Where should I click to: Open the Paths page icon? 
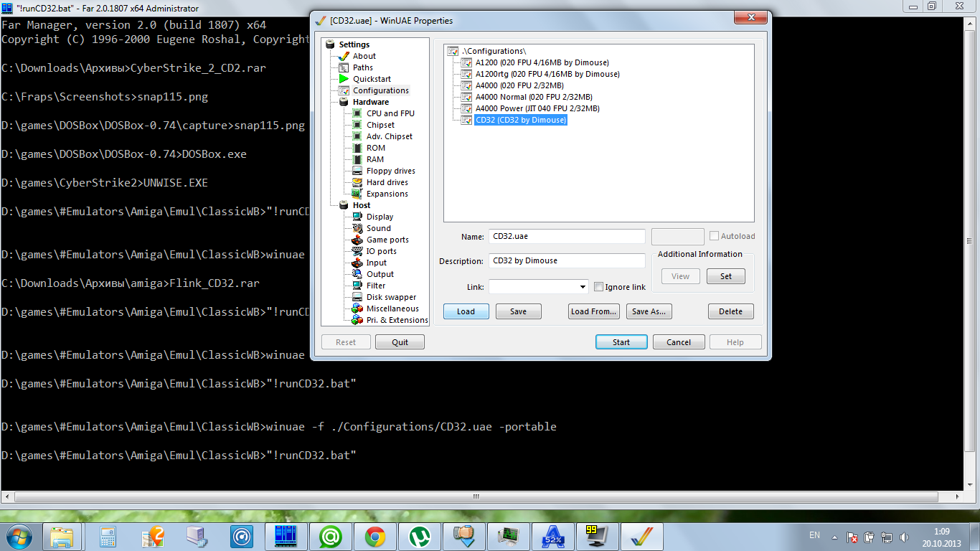click(x=345, y=67)
